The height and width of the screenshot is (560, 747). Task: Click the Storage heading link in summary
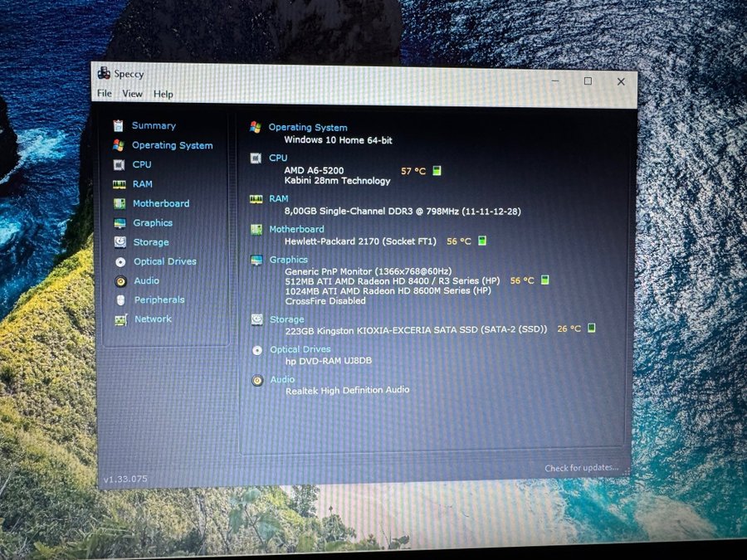click(287, 319)
